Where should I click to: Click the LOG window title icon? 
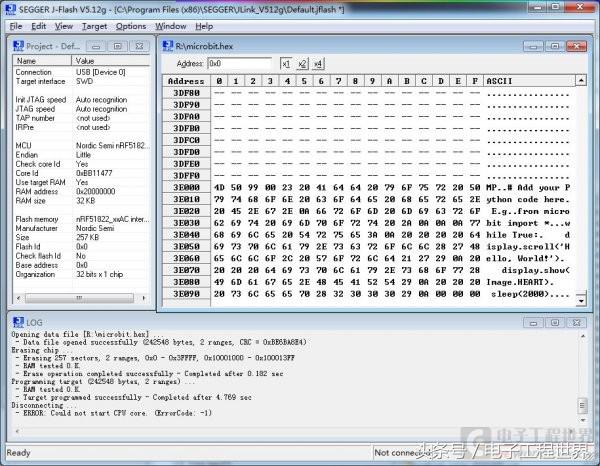point(17,319)
